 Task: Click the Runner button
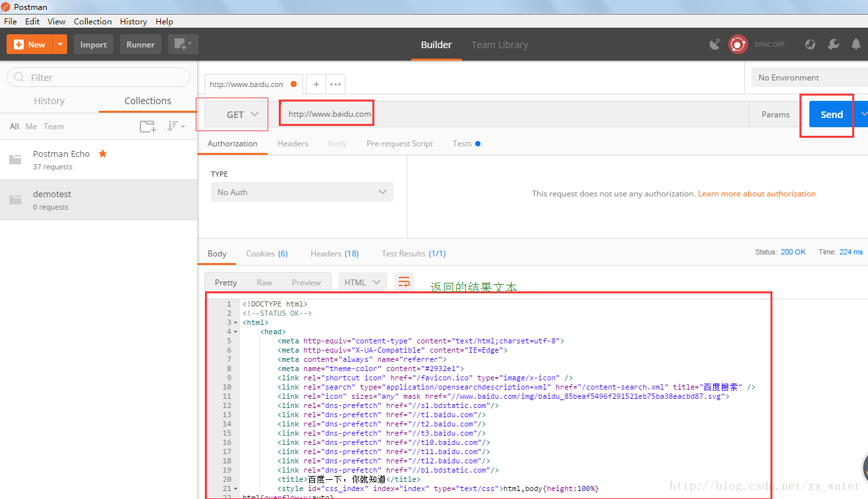[140, 44]
